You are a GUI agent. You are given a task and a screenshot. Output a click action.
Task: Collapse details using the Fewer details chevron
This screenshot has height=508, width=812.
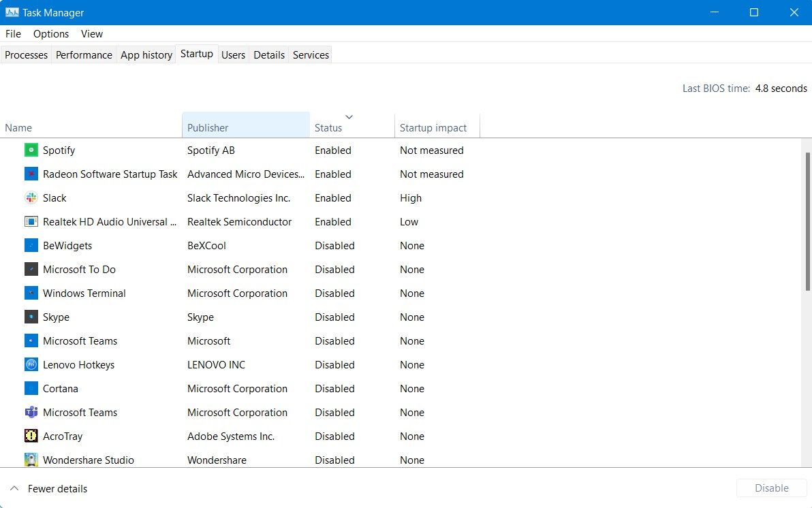click(16, 488)
